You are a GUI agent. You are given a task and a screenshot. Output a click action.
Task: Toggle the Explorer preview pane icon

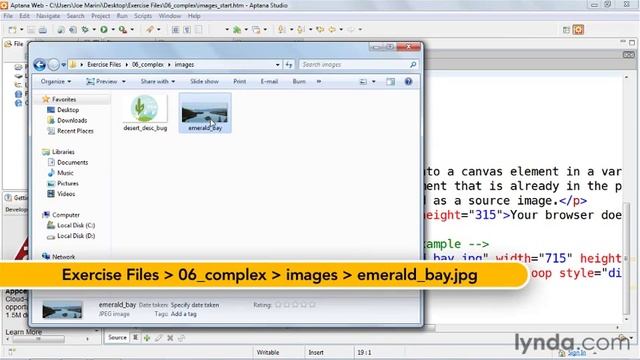pyautogui.click(x=391, y=82)
